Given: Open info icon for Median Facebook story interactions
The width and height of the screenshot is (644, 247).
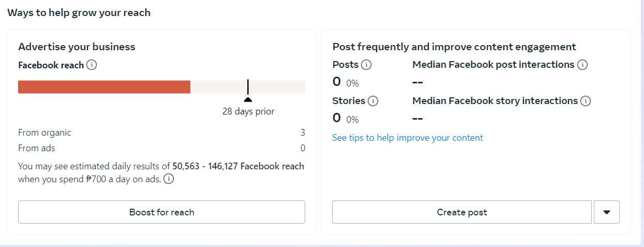Looking at the screenshot, I should click(x=586, y=101).
